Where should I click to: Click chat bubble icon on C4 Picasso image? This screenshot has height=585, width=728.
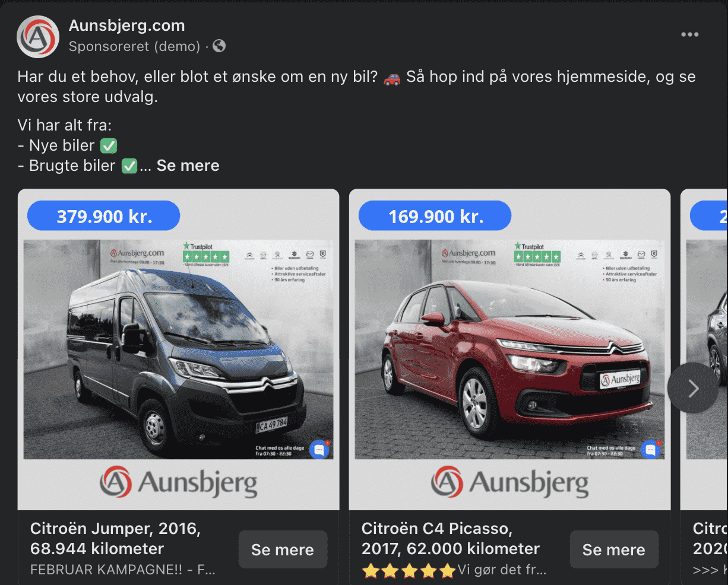pos(651,450)
